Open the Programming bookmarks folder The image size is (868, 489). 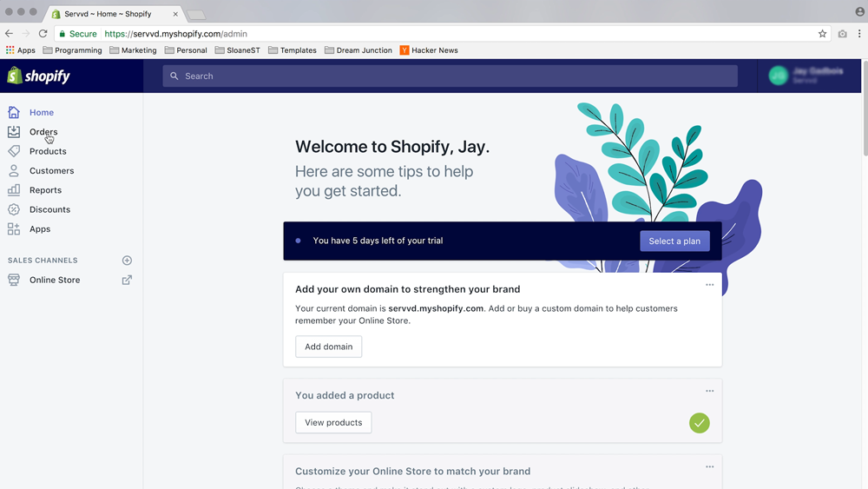73,50
